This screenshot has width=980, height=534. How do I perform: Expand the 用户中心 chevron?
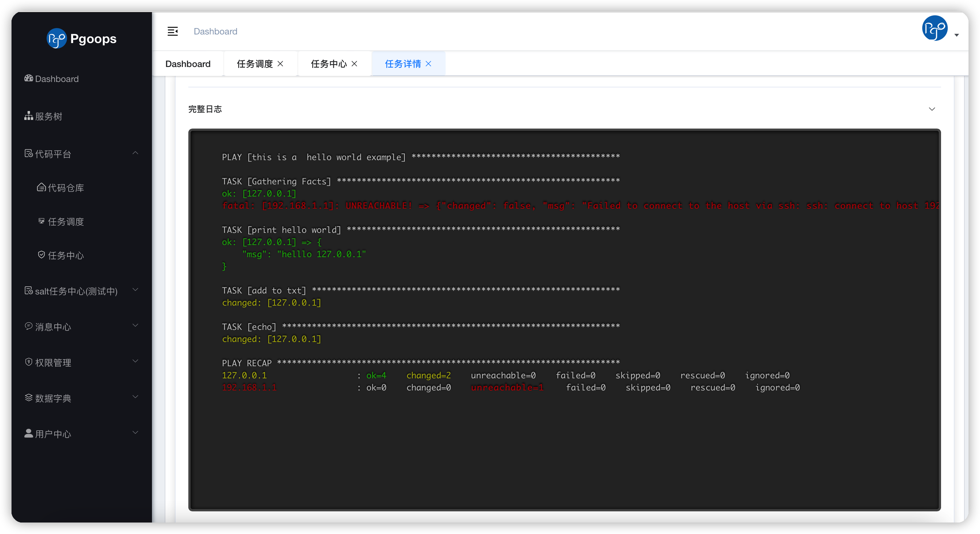(135, 433)
